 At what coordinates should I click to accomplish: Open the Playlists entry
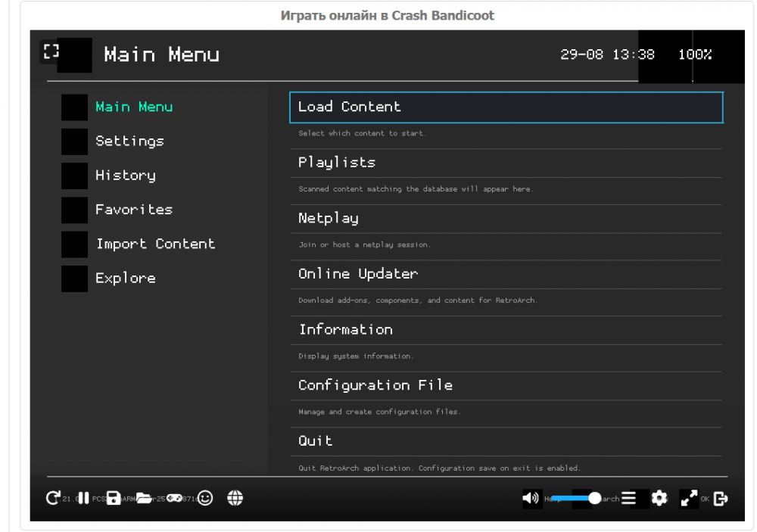click(x=506, y=163)
